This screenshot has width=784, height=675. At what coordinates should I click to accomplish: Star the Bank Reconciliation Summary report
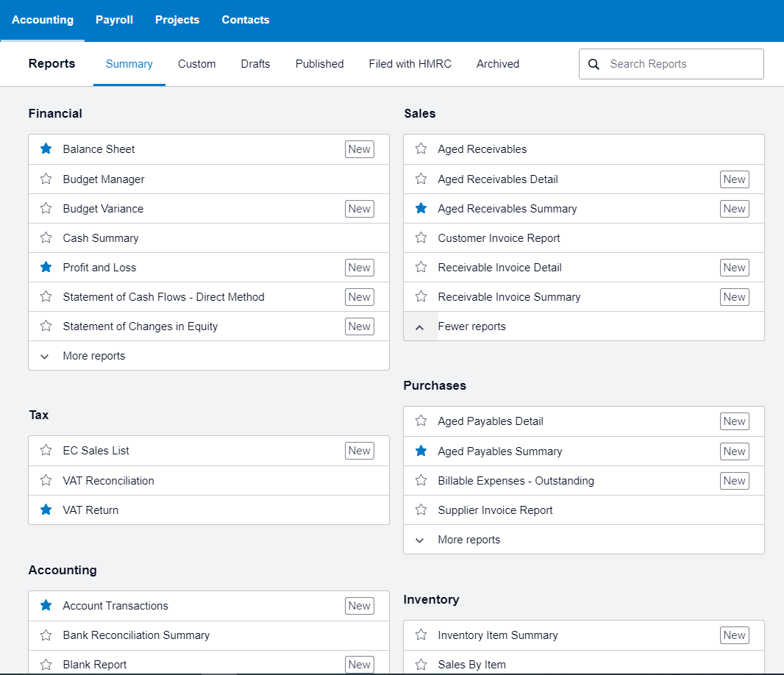[x=46, y=635]
